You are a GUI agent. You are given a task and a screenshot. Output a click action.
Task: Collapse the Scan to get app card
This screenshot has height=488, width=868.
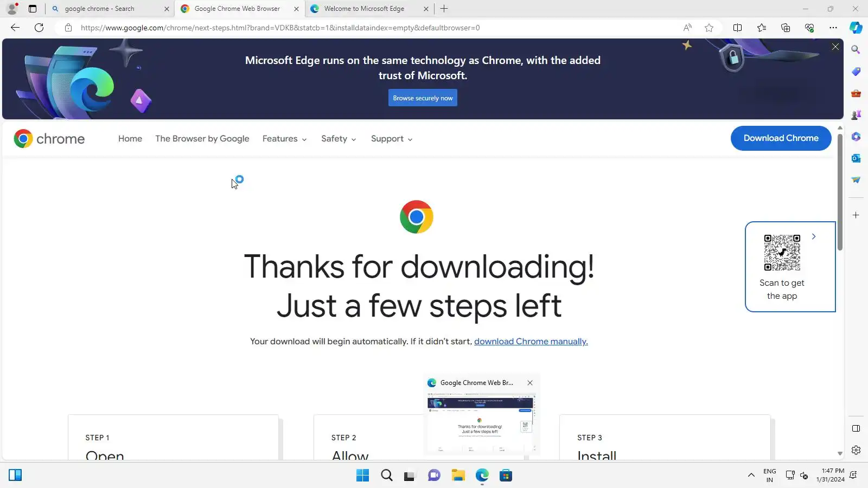814,236
